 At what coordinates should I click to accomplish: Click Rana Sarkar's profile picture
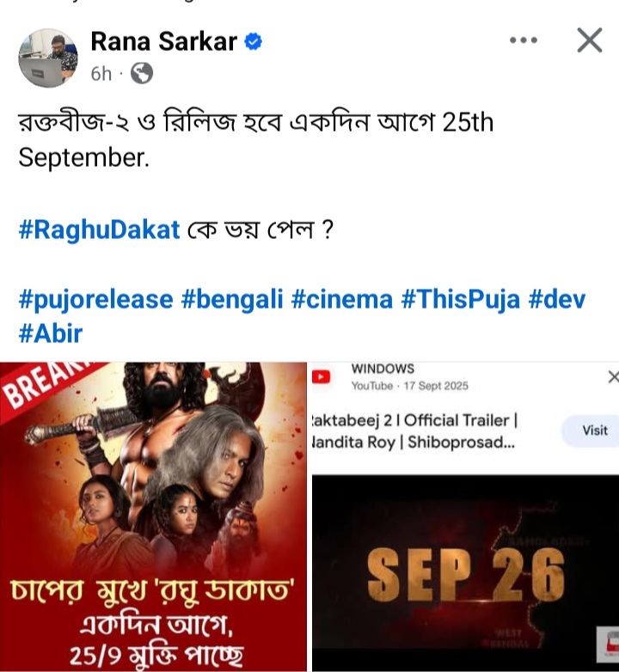click(x=48, y=58)
